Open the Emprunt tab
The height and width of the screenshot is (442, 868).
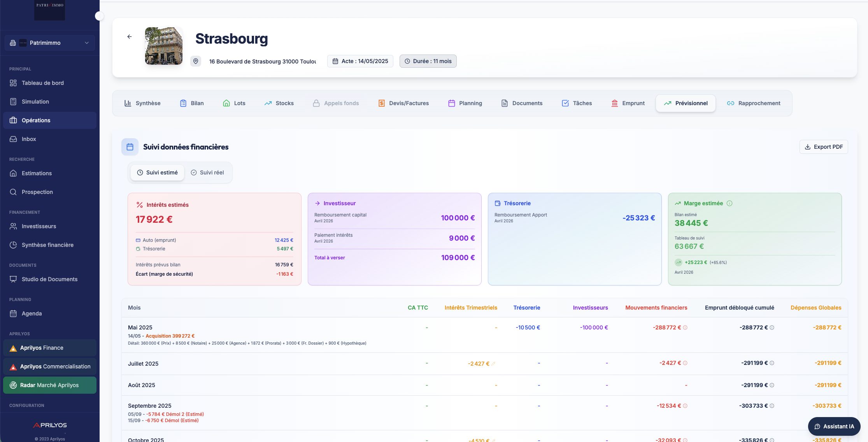[628, 103]
